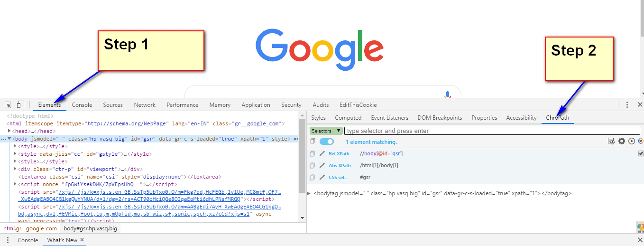Image resolution: width=644 pixels, height=246 pixels.
Task: Activate the inspect element picker icon
Action: point(8,104)
